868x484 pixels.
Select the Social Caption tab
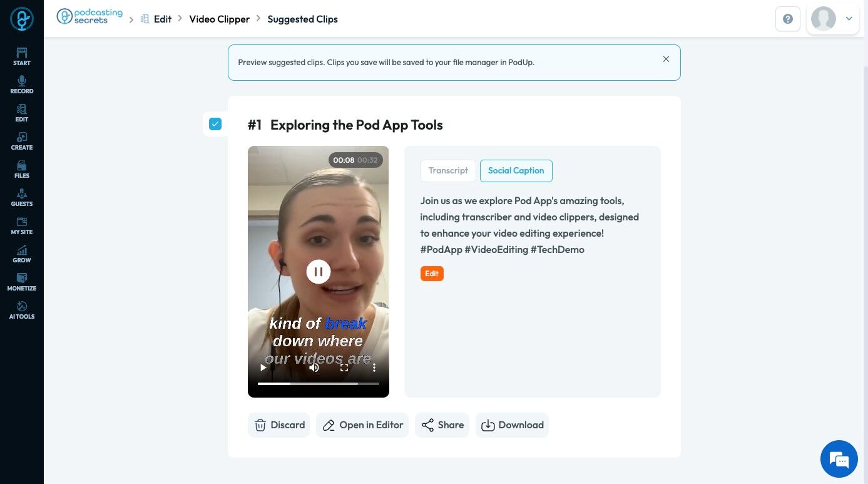(516, 170)
